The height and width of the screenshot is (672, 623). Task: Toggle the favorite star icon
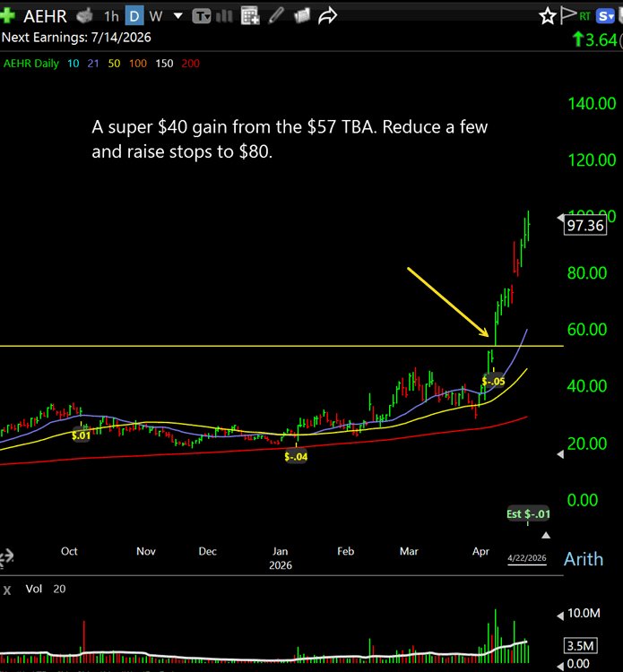[x=548, y=16]
